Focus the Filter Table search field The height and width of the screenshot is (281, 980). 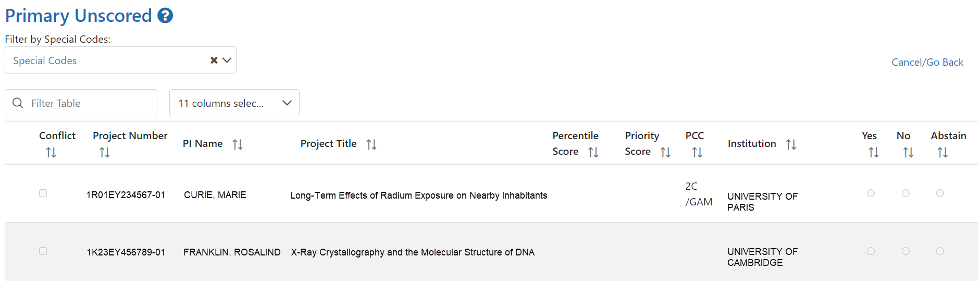click(81, 103)
